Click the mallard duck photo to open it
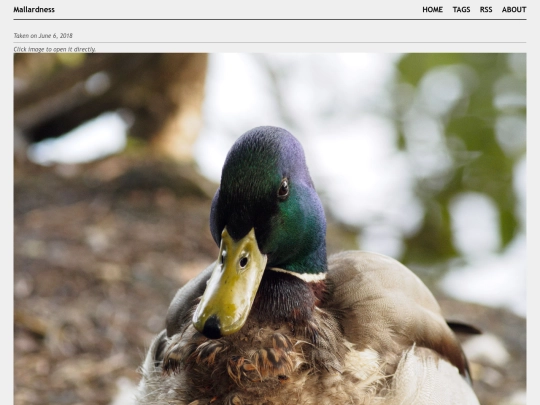The height and width of the screenshot is (405, 540). coord(270,229)
